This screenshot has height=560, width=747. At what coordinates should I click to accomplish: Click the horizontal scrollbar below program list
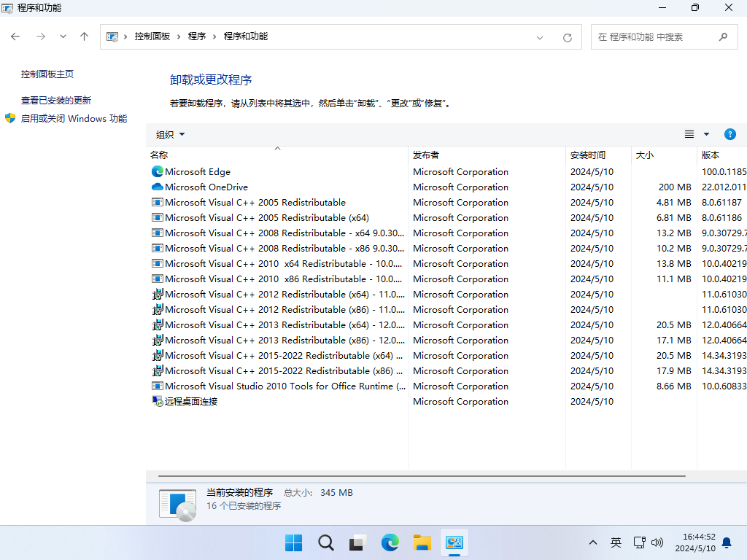[423, 476]
